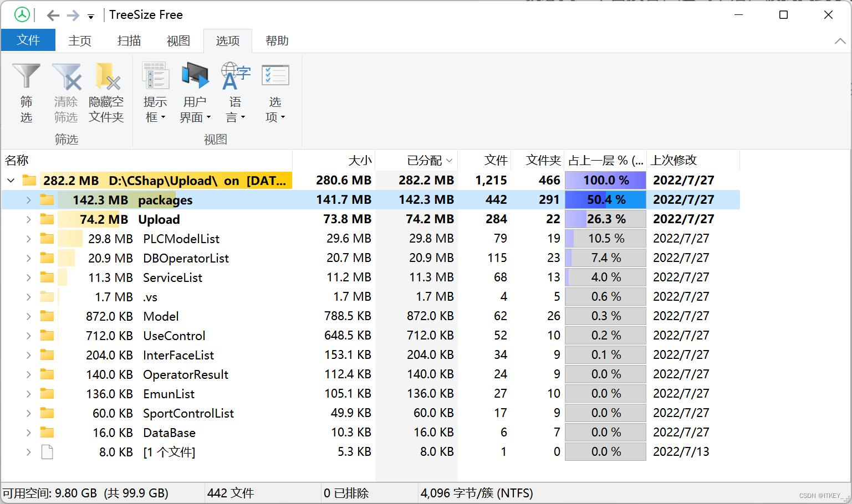Select the OperatorResult row name
Screen dimensions: 852x504
pos(186,374)
